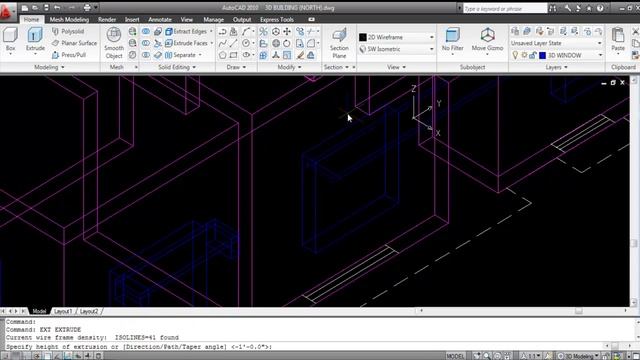Click the Separate solid tool

181,55
